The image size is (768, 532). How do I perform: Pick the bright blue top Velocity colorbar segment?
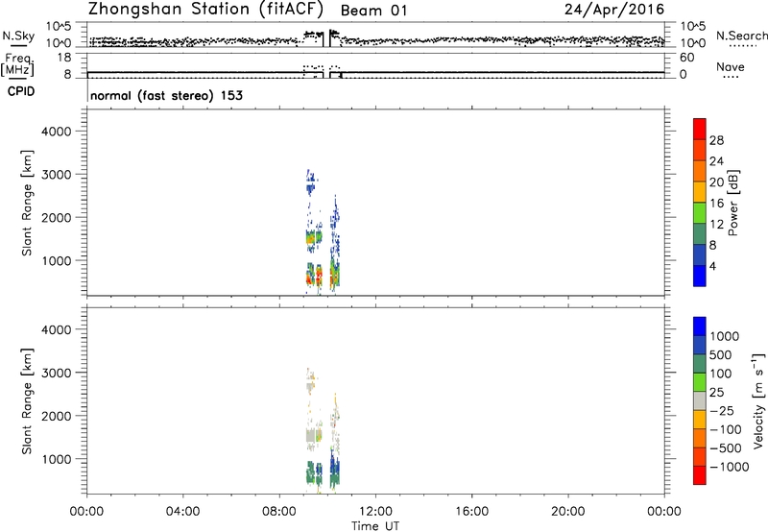[700, 326]
